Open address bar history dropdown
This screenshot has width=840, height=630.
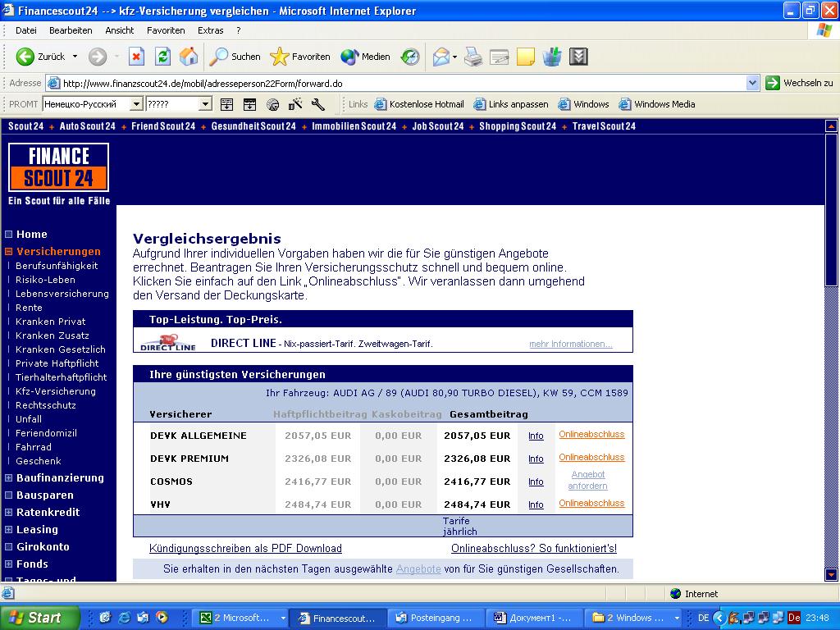(753, 83)
